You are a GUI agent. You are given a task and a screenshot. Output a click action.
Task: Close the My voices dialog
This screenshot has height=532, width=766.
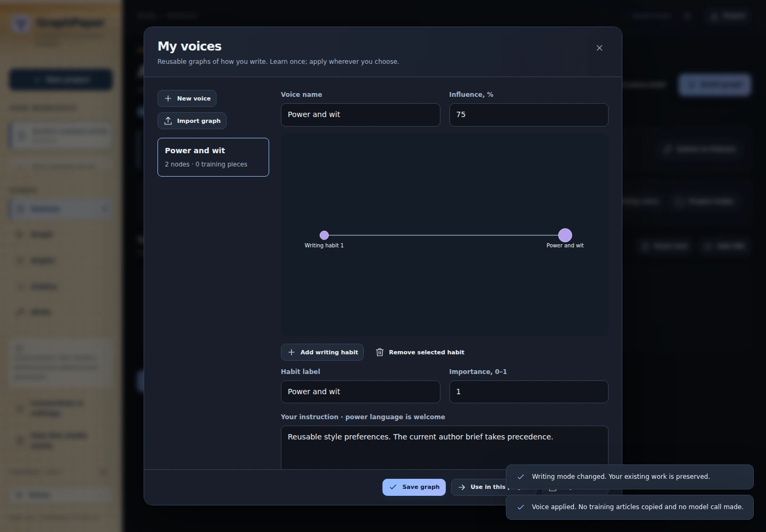[600, 48]
